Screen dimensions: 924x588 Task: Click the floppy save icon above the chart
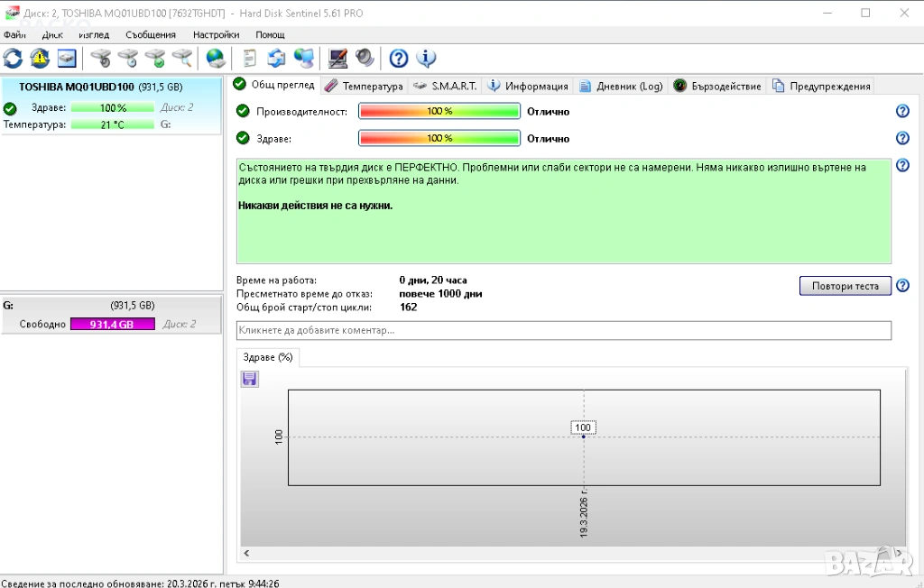click(x=250, y=380)
